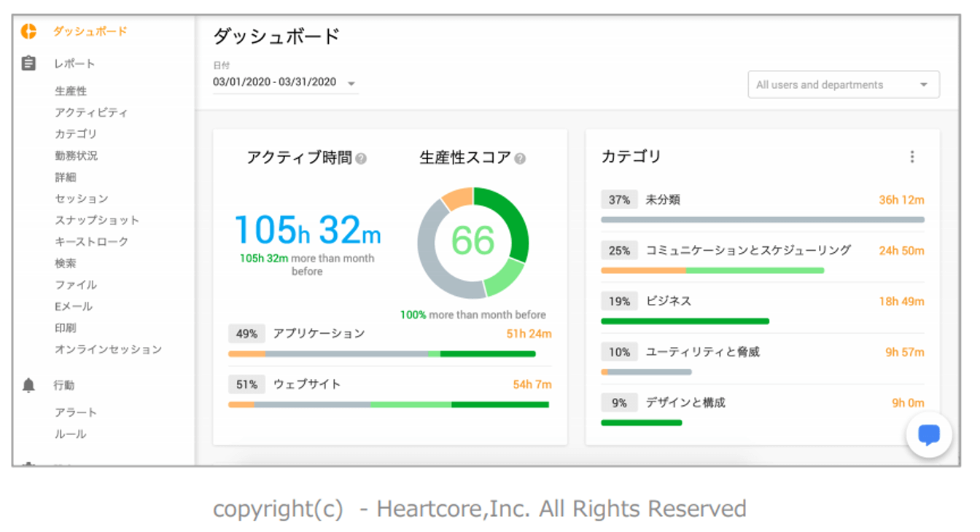980x532 pixels.
Task: Click the 25% badge in カテゴリ
Action: tap(619, 251)
